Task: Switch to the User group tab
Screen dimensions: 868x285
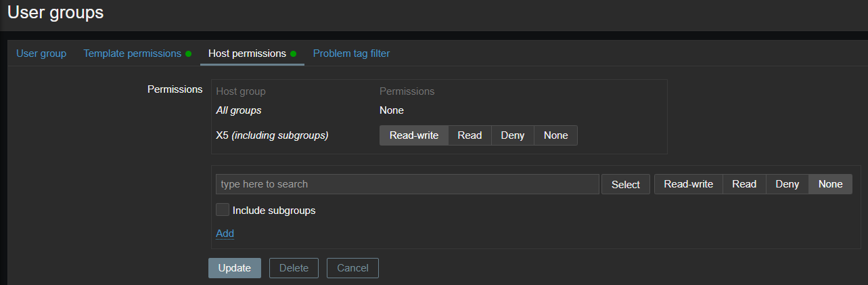Action: [41, 53]
